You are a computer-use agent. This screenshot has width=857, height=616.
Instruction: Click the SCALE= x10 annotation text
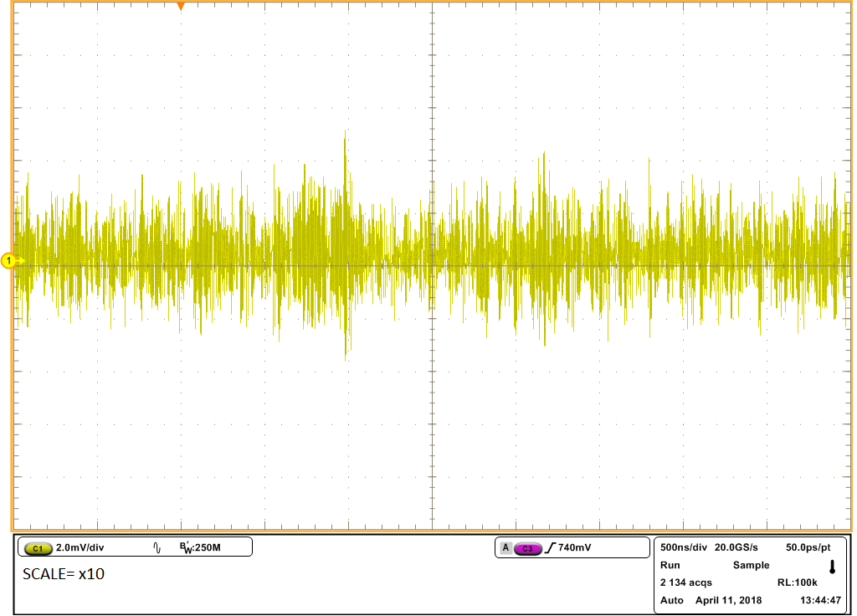point(64,574)
